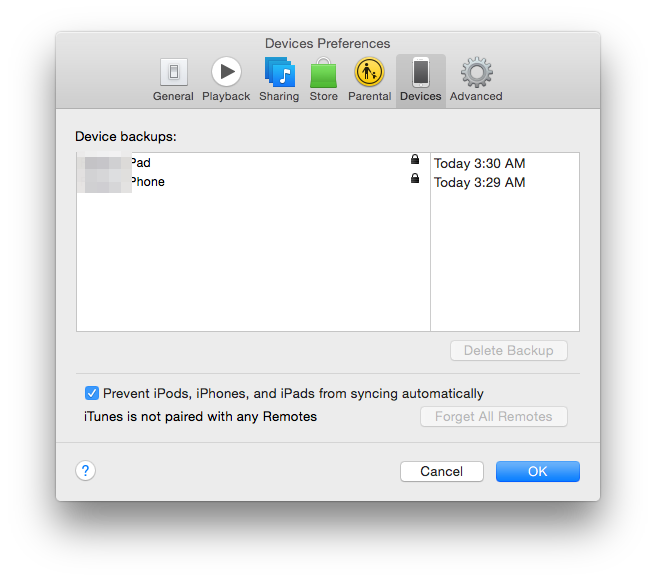Click the lock icon on iPhone backup
This screenshot has width=656, height=581.
coord(415,178)
